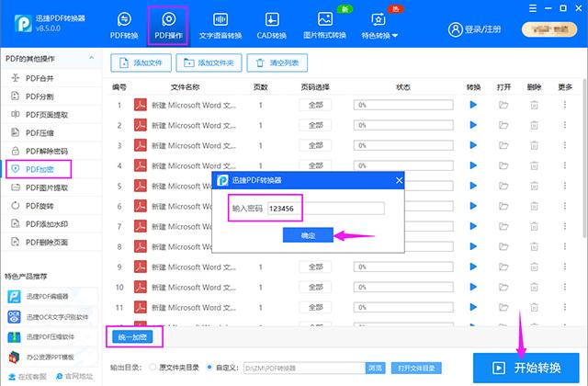
Task: Collapse the PDF的其他操作 section
Action: 91,58
